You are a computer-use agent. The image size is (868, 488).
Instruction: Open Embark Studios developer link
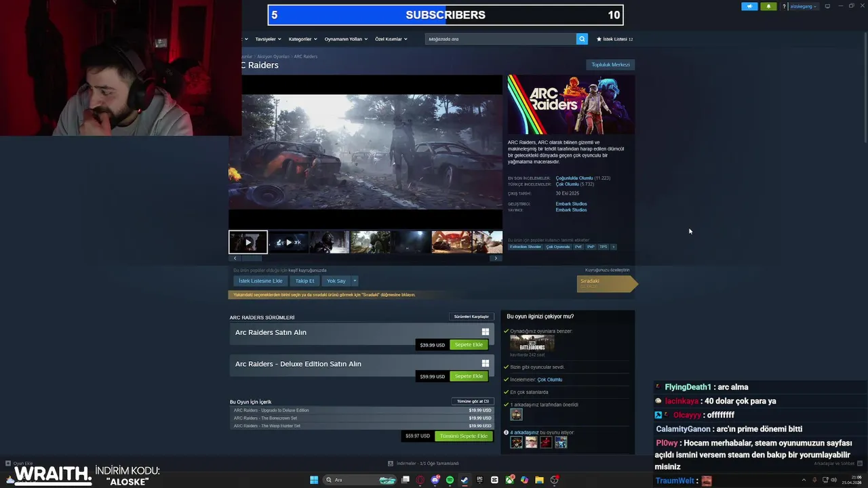tap(571, 203)
